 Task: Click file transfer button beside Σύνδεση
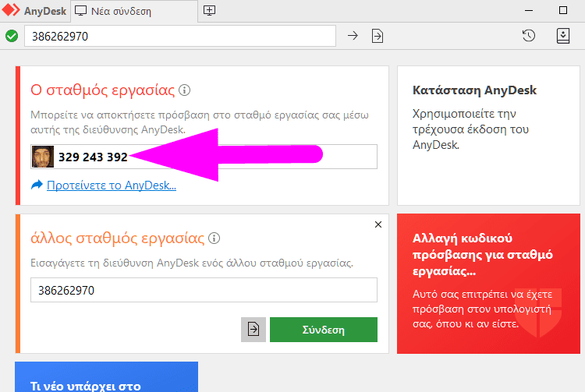253,330
